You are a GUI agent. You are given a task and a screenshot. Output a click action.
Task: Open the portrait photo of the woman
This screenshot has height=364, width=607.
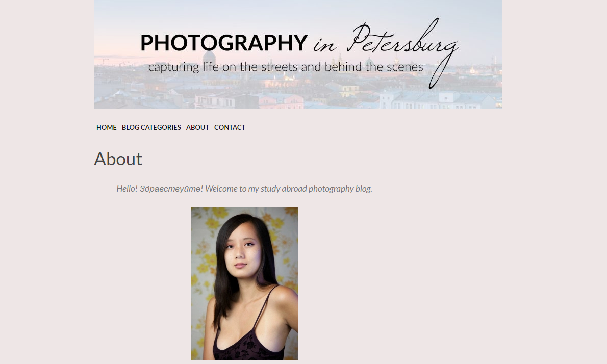click(x=245, y=283)
